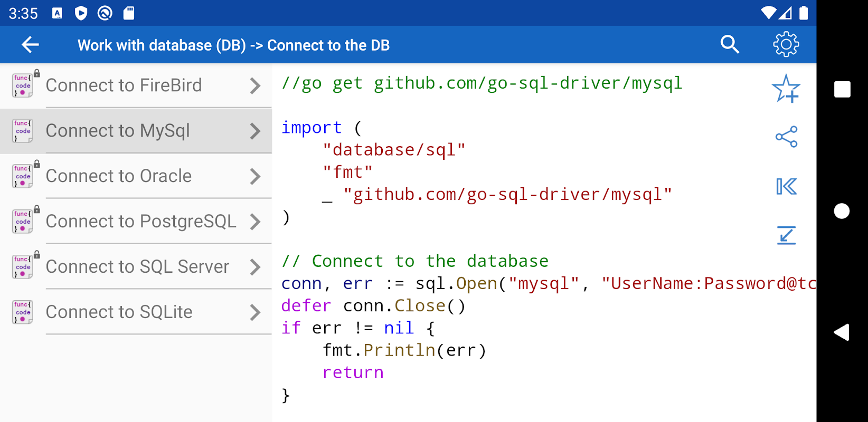Click the import keyword in code
Image resolution: width=868 pixels, height=422 pixels.
tap(312, 128)
